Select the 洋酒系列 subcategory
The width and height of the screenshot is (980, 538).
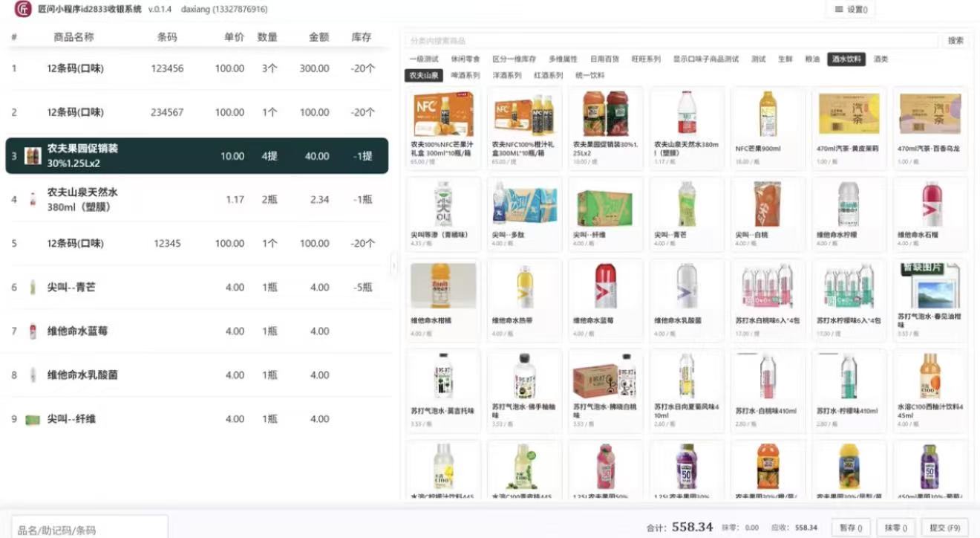pyautogui.click(x=507, y=76)
